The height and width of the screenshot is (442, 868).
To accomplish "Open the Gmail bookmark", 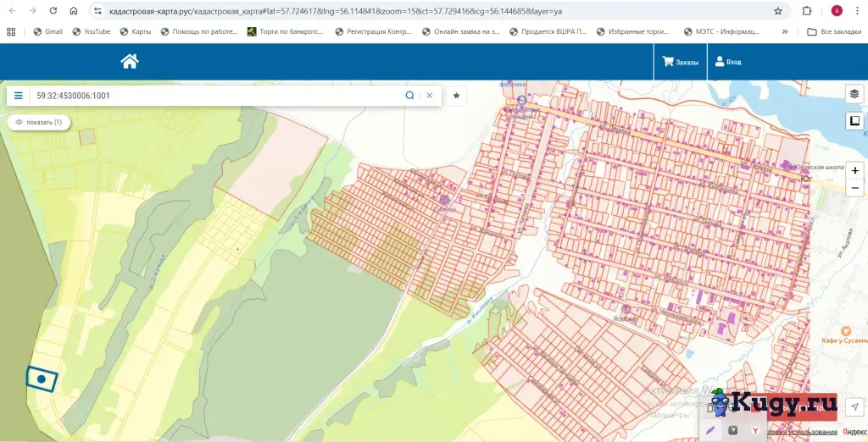I will click(x=47, y=31).
